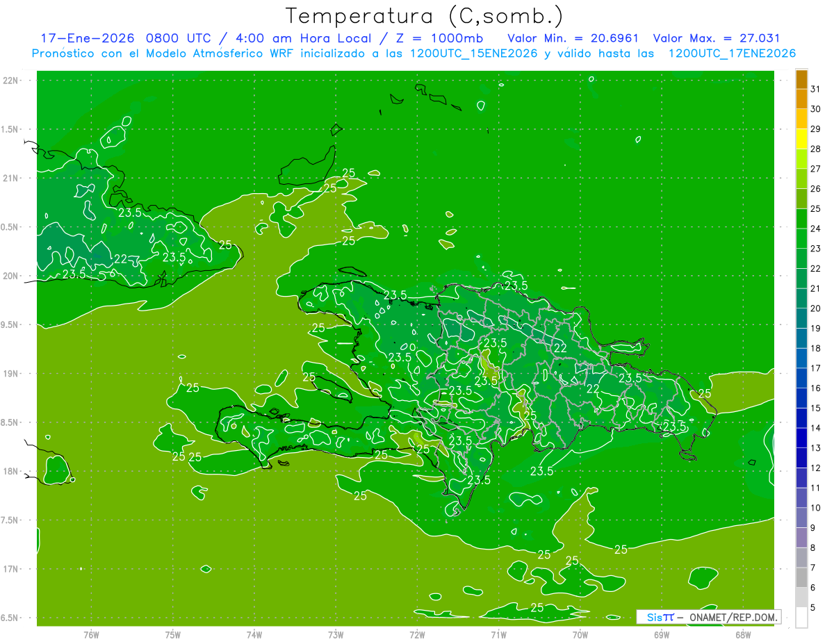Screen dimensions: 834x644
Task: Click the '69W' longitude axis label
Action: pyautogui.click(x=662, y=635)
